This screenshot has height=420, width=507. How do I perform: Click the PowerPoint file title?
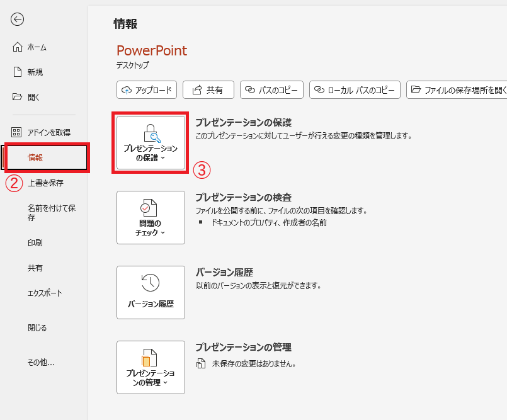coord(152,50)
